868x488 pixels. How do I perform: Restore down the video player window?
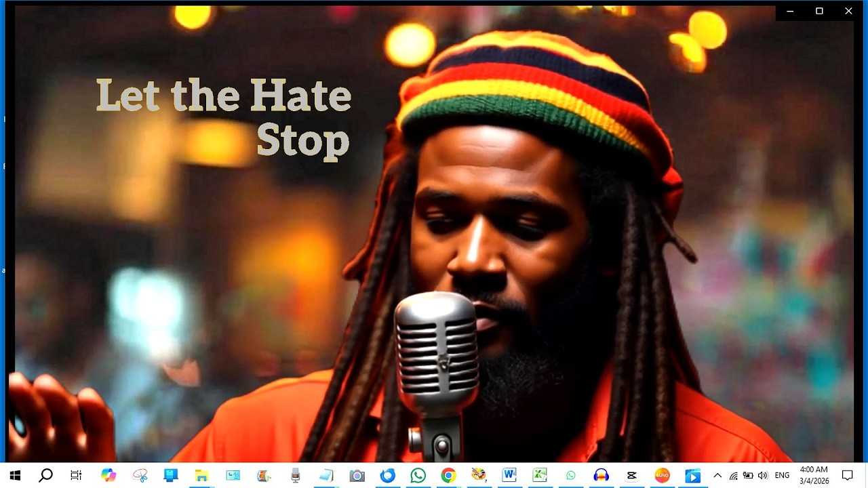point(819,11)
